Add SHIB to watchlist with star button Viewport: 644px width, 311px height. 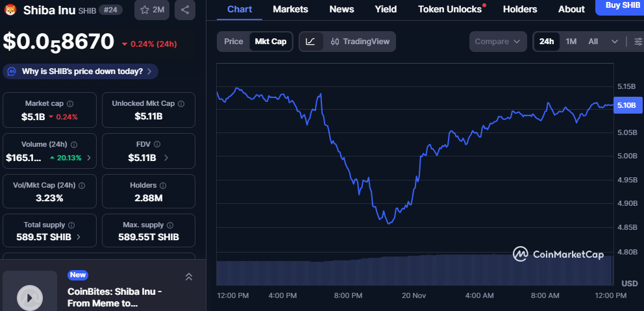151,10
